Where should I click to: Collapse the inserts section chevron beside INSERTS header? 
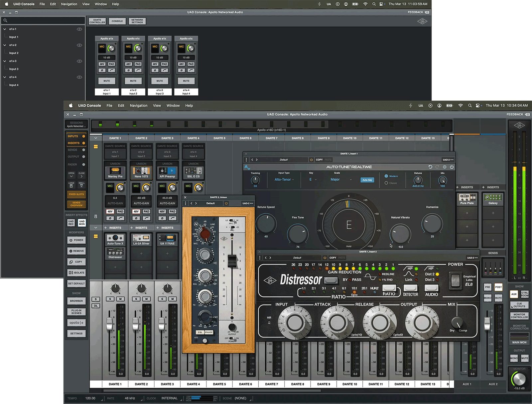click(x=96, y=228)
